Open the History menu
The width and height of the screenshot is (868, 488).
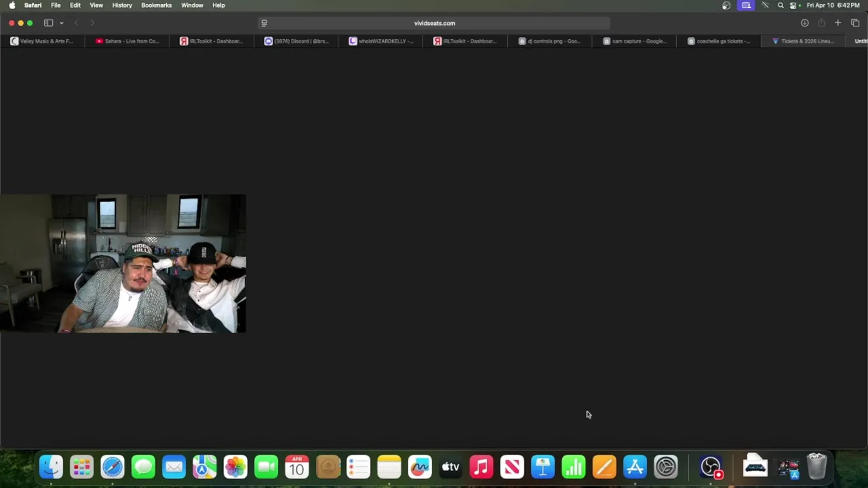click(x=122, y=5)
